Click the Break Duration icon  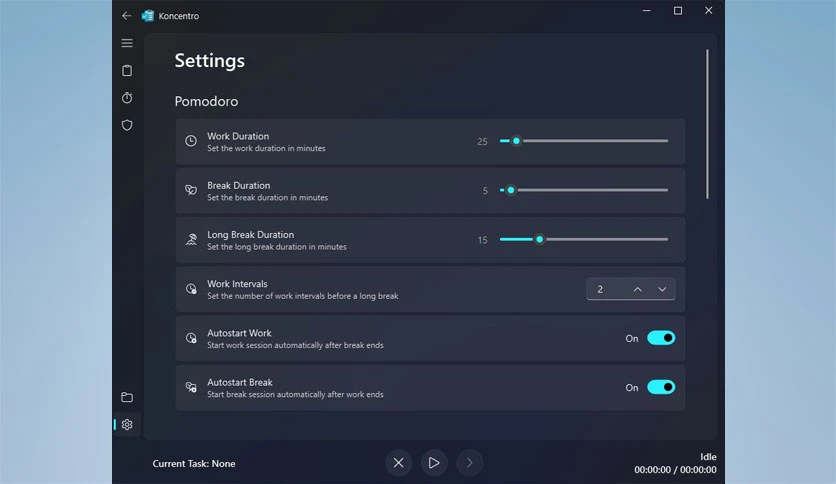191,190
